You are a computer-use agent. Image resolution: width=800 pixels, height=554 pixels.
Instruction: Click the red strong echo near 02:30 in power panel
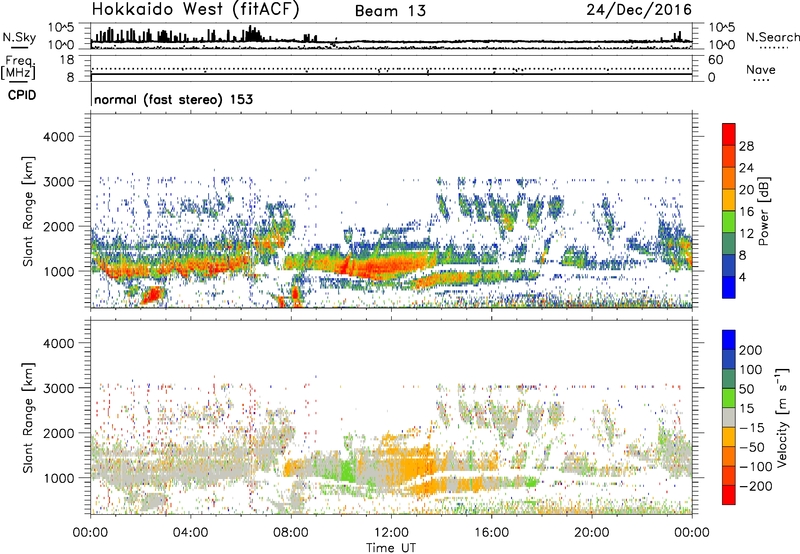(x=153, y=295)
